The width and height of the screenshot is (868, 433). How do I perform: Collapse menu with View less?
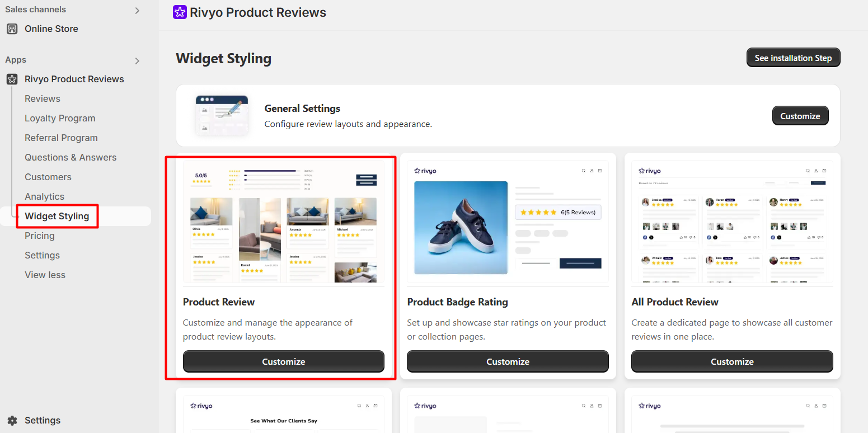[45, 275]
